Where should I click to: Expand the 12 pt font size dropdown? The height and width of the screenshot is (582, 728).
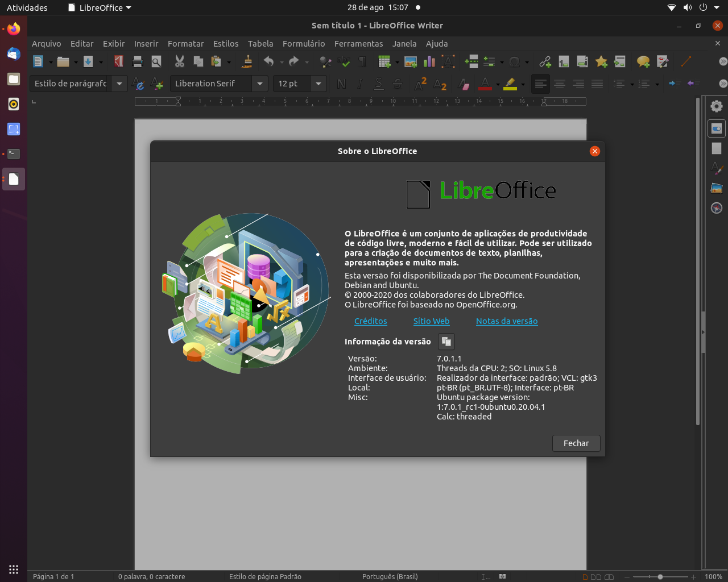point(318,84)
